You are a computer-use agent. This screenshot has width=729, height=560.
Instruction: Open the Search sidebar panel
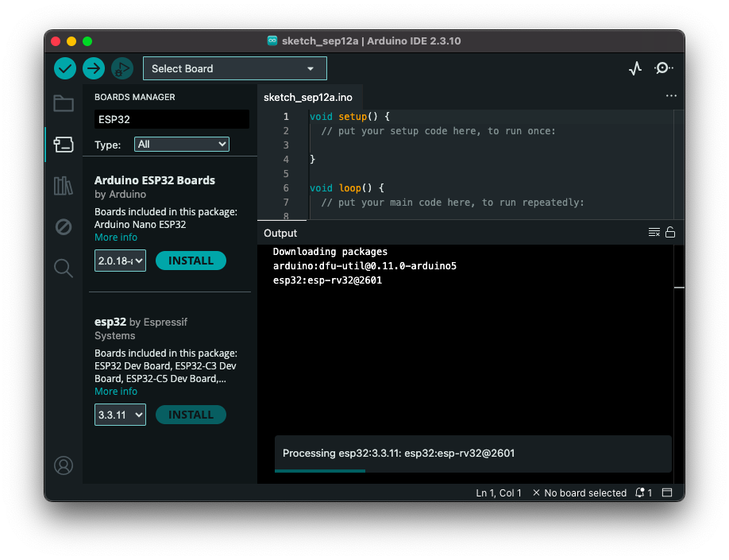64,268
